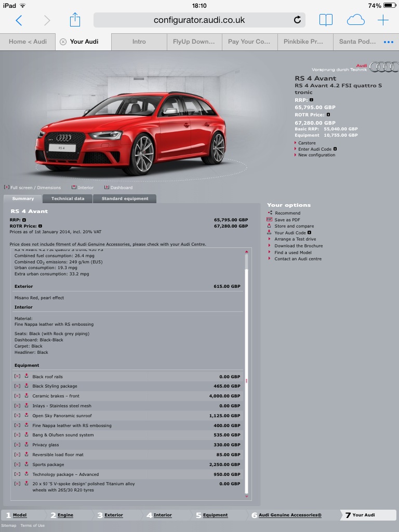The width and height of the screenshot is (399, 532).
Task: Open details icon for Open Sky Panoramic sunroof
Action: [26, 415]
